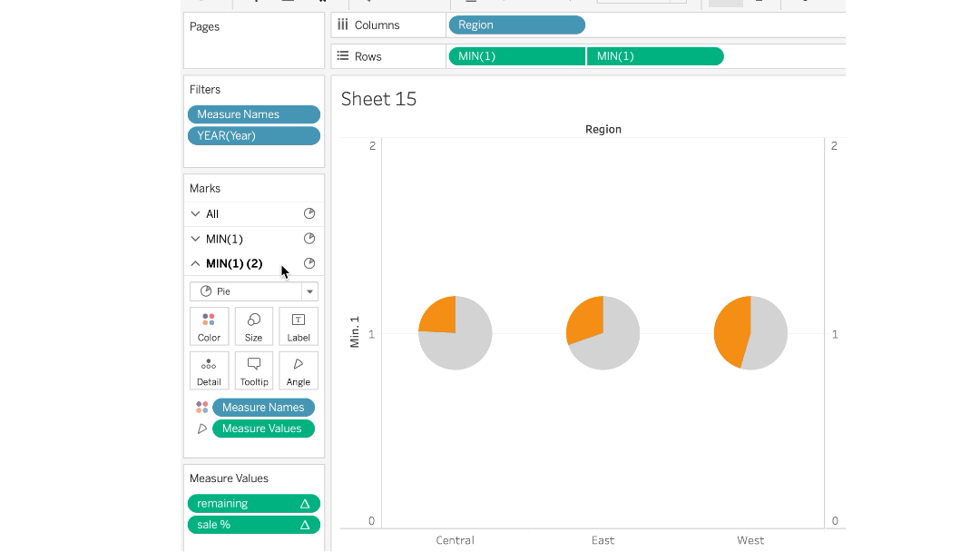The image size is (980, 552).
Task: Click angle icon beside Measure Values pill
Action: tap(201, 429)
